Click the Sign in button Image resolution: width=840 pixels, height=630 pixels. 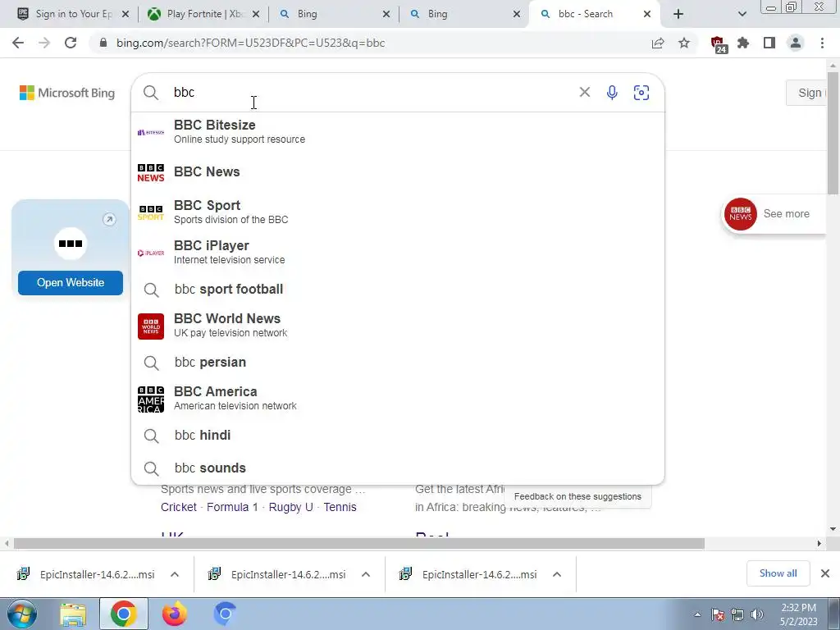807,93
